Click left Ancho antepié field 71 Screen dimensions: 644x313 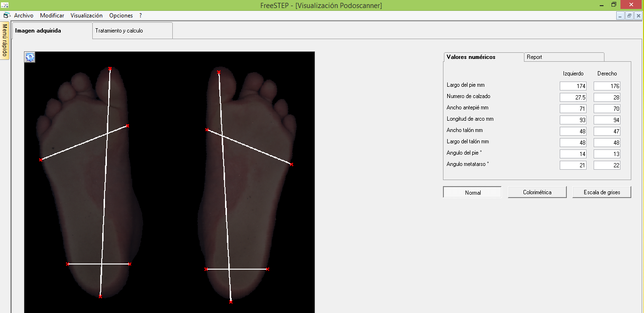click(x=573, y=109)
